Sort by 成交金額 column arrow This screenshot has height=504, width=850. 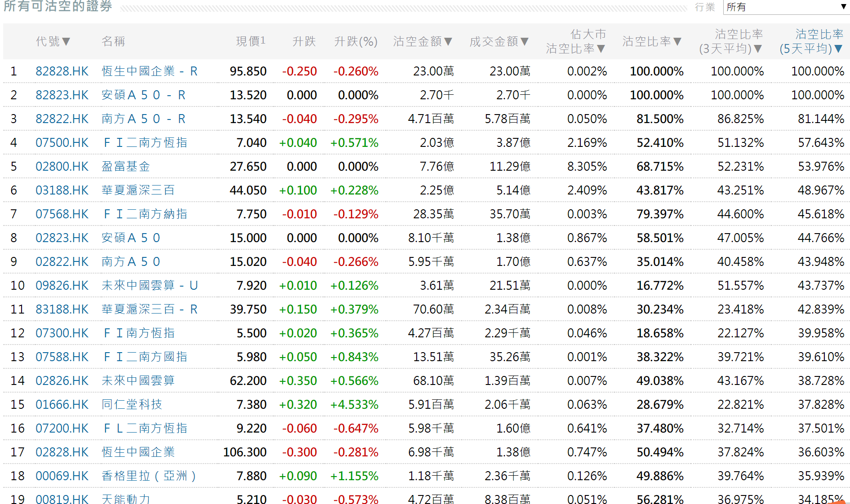[524, 42]
